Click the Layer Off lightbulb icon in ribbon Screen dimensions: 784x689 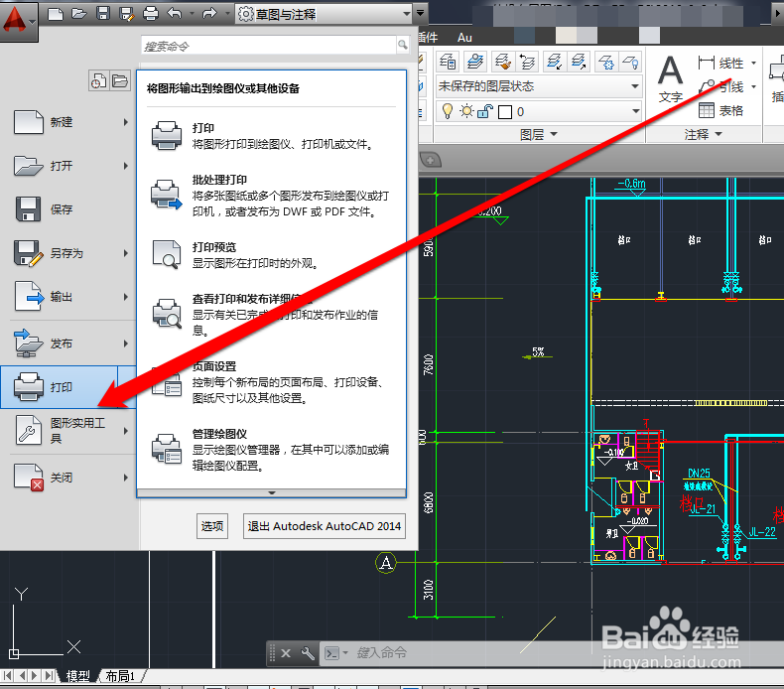point(630,62)
